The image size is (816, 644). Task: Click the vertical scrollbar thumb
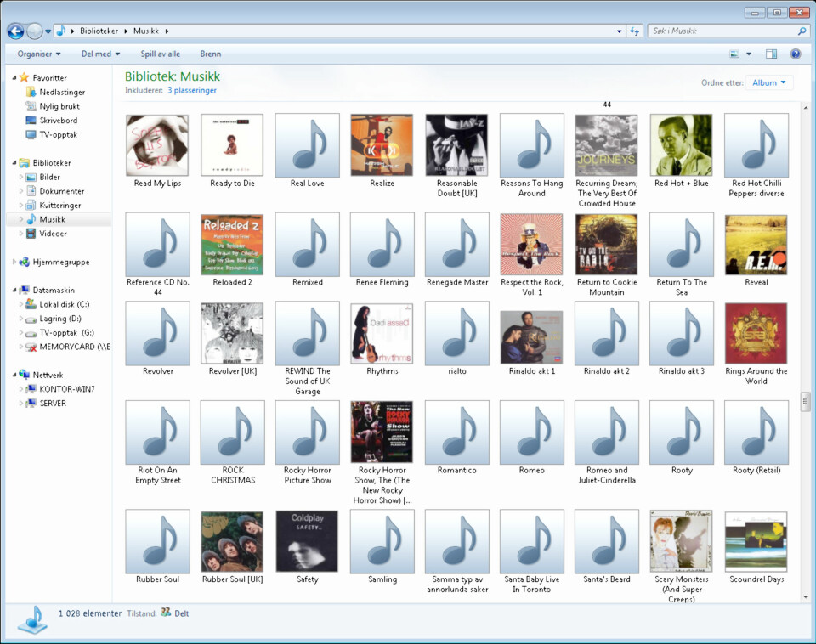coord(805,400)
